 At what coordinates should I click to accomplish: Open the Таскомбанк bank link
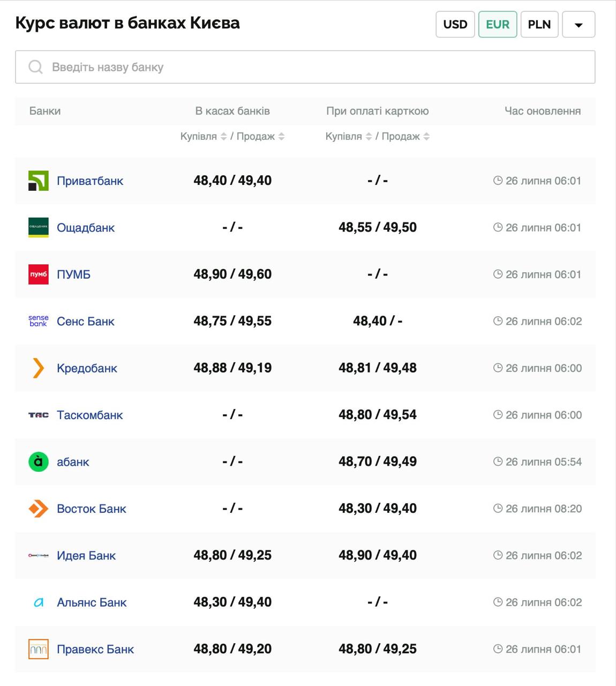89,415
